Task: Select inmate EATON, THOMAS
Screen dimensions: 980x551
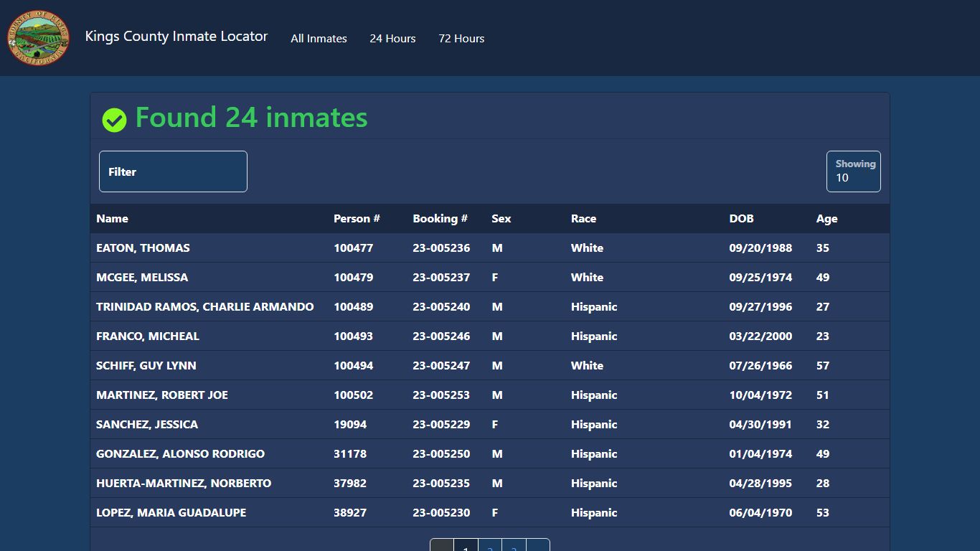Action: click(143, 248)
